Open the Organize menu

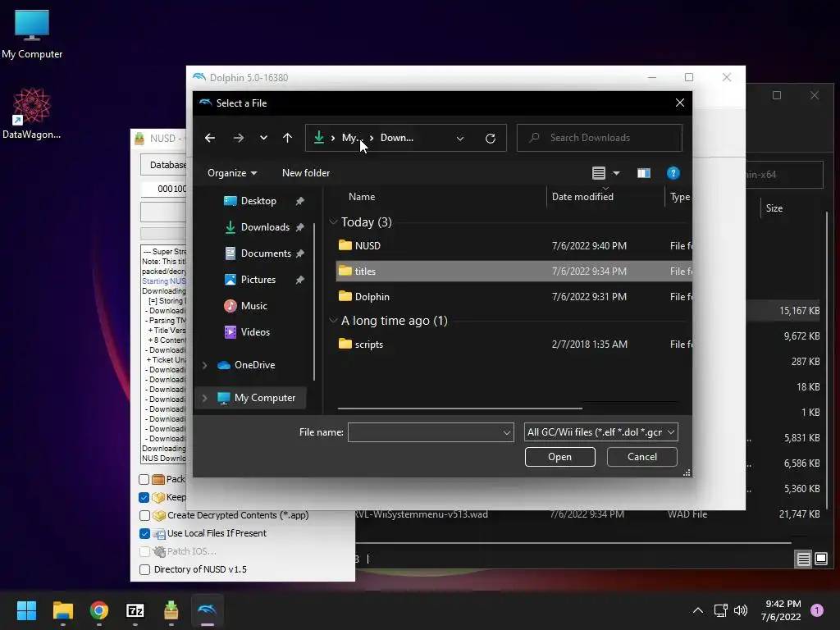(x=232, y=173)
